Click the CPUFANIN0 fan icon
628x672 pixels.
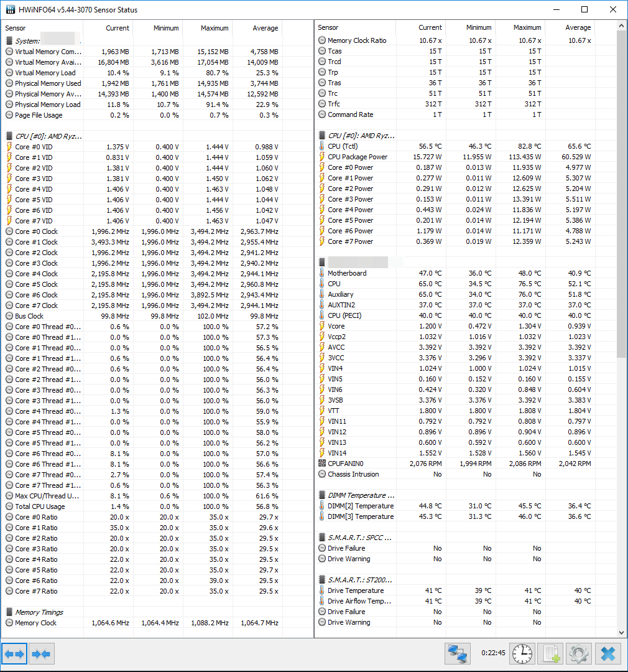322,464
